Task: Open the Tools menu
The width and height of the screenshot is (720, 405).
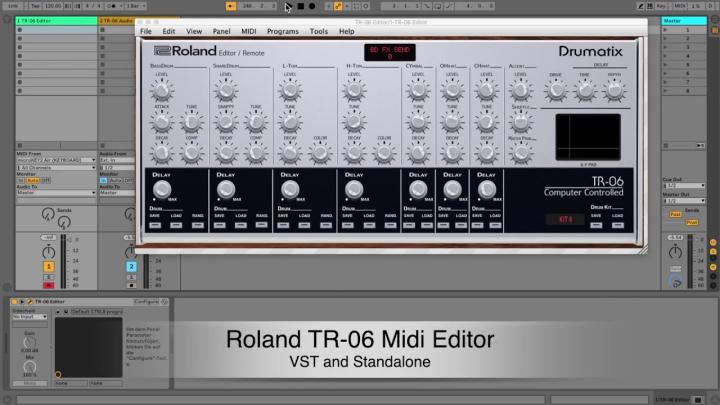Action: pos(319,31)
